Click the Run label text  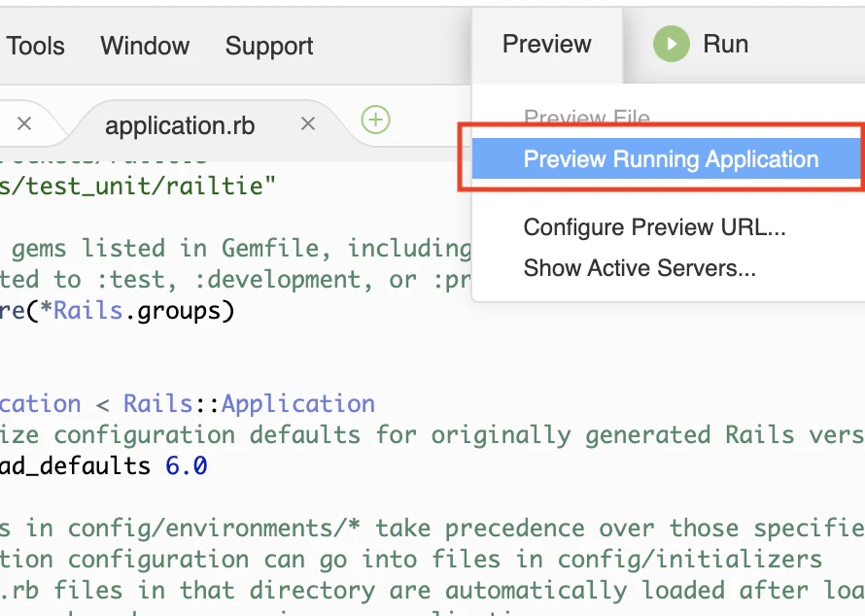[725, 44]
